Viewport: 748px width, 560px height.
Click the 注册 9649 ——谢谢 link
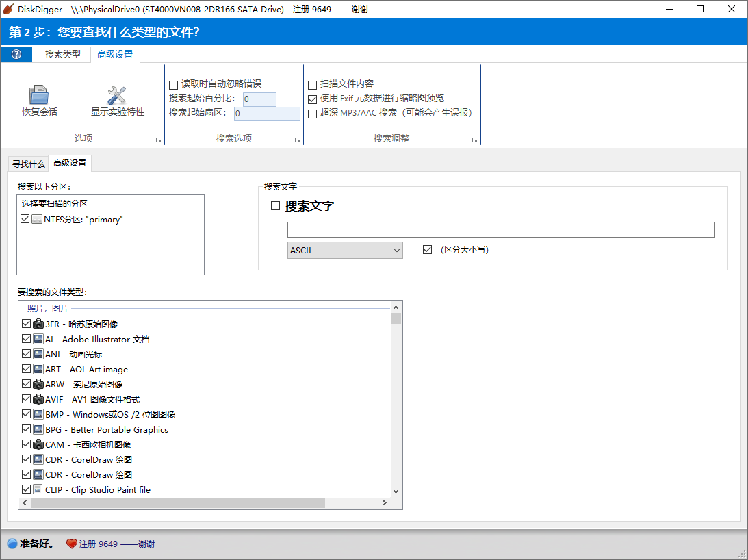(x=115, y=544)
